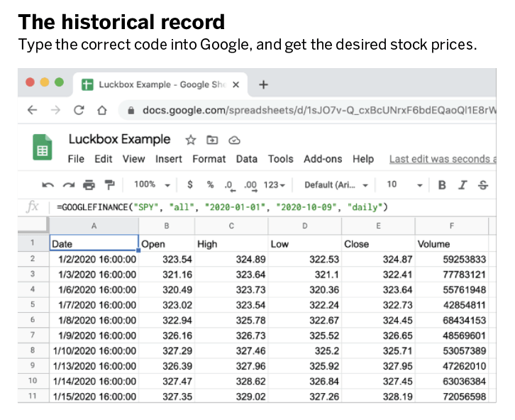Viewport: 515px width, 420px height.
Task: Open the Data menu
Action: tap(247, 159)
